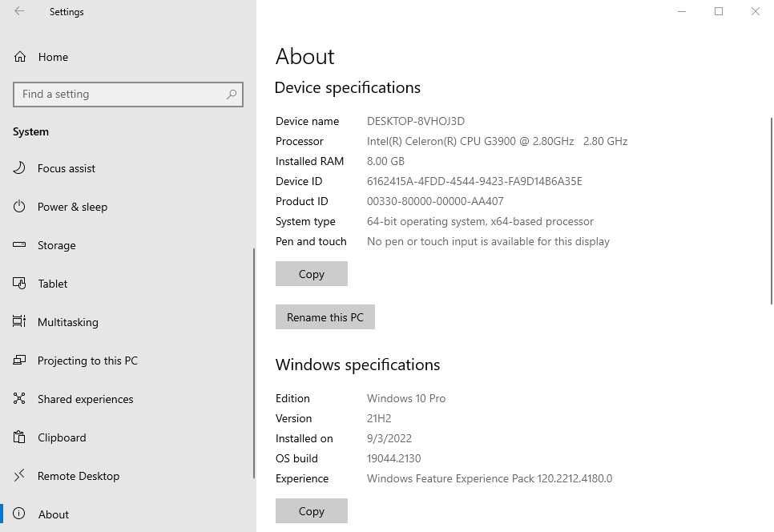Copy the Windows specifications
This screenshot has height=532, width=774.
(x=311, y=511)
